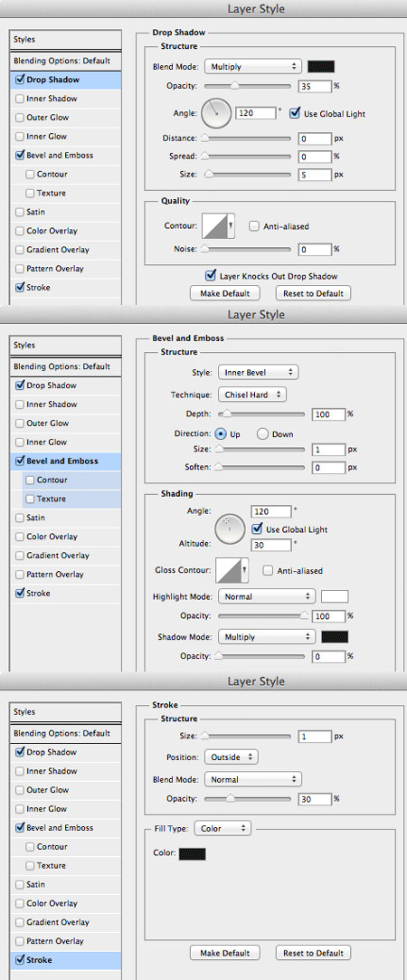Click the white Highlight Mode color swatch

click(335, 596)
